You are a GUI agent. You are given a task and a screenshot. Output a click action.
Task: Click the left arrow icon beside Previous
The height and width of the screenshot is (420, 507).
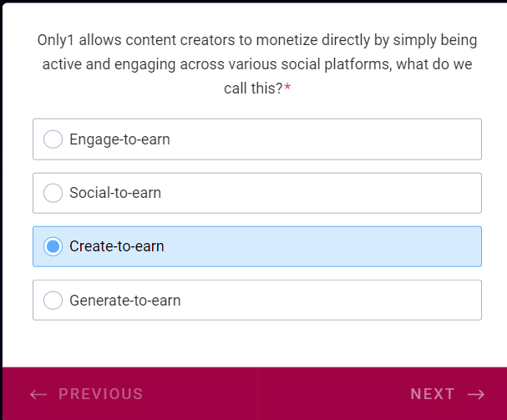(x=38, y=394)
